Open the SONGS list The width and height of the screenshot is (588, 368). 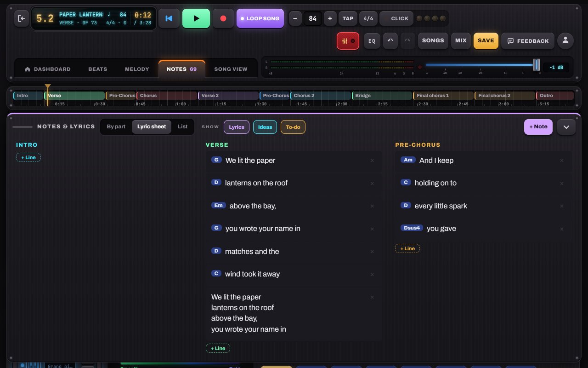point(433,40)
